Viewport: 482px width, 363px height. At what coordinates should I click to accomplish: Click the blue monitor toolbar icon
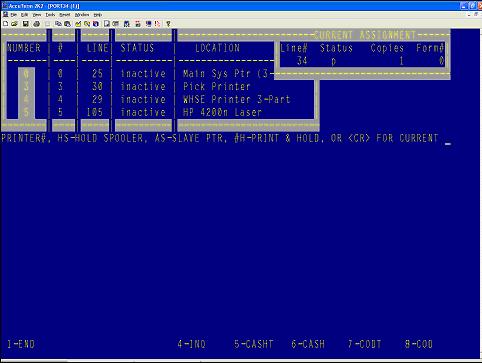[x=148, y=24]
